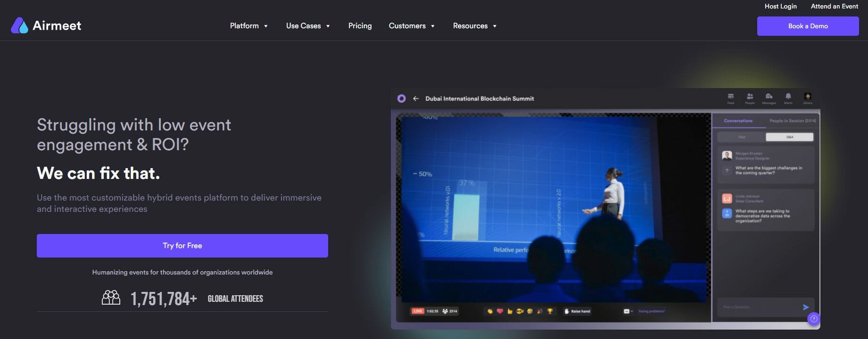Click the Dubai International Blockchain Summit title
Screen dimensions: 868x339
click(479, 98)
